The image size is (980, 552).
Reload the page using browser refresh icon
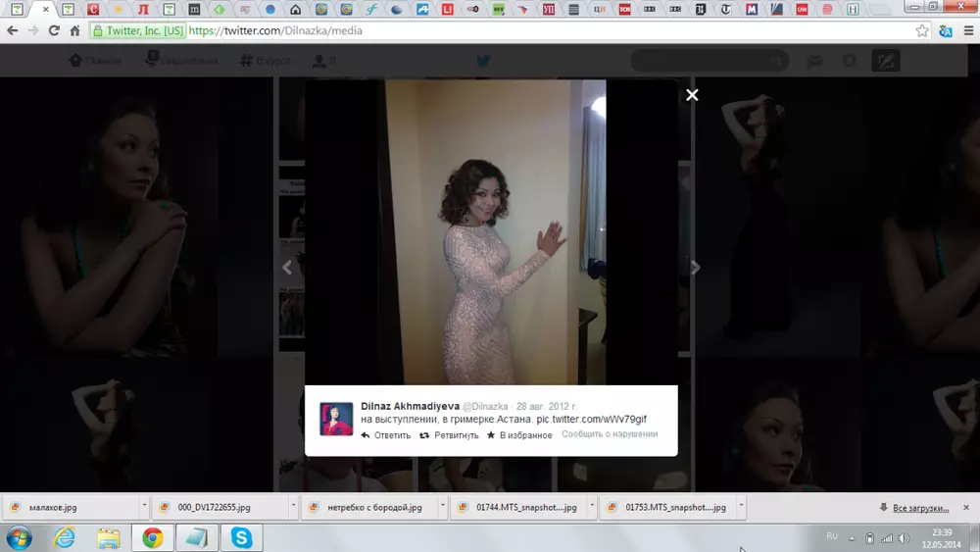pyautogui.click(x=54, y=30)
